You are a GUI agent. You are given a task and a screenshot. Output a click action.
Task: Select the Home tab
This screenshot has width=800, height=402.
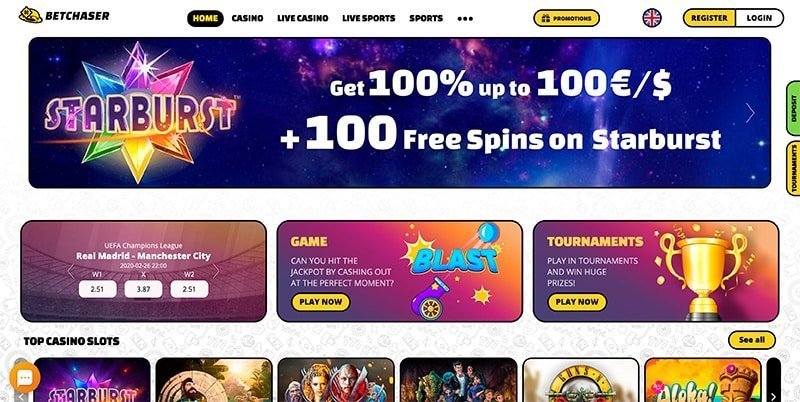(205, 18)
